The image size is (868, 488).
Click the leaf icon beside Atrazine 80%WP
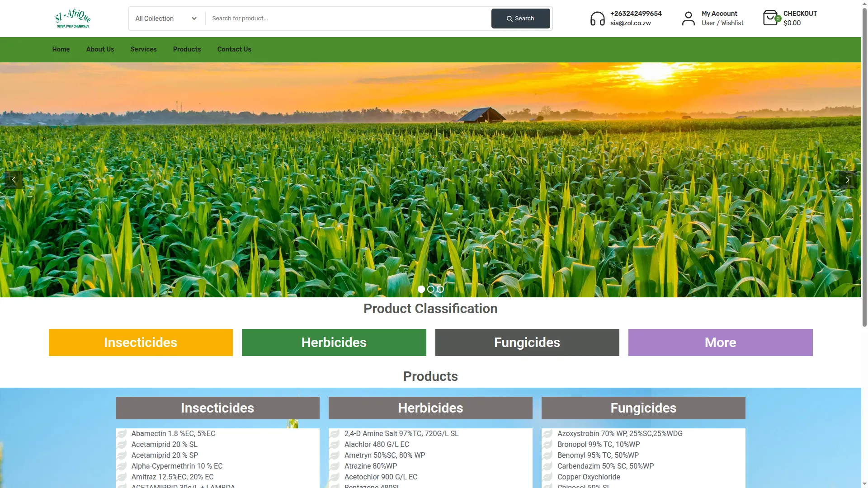click(x=335, y=466)
